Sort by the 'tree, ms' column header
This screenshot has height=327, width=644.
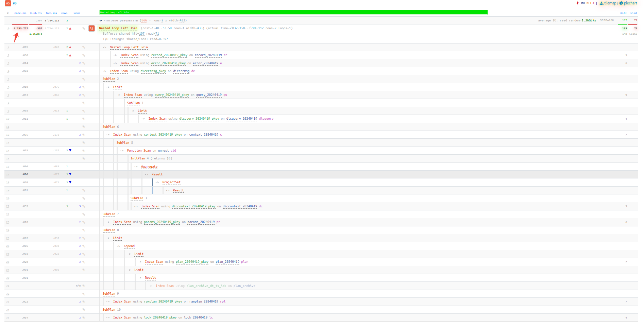point(51,13)
